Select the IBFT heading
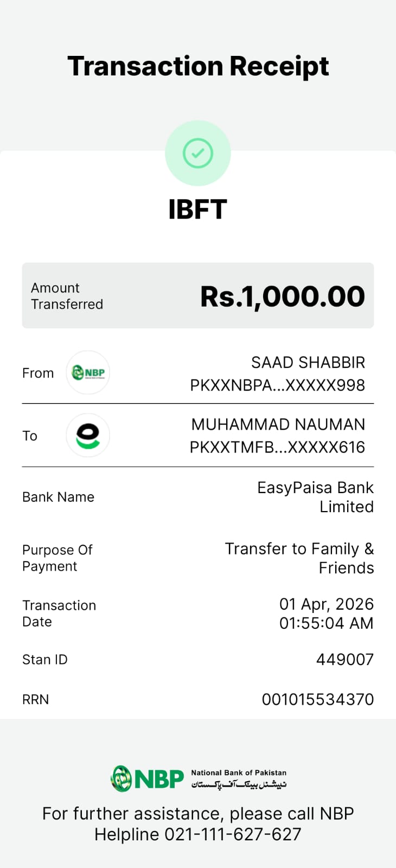396x868 pixels. (197, 209)
